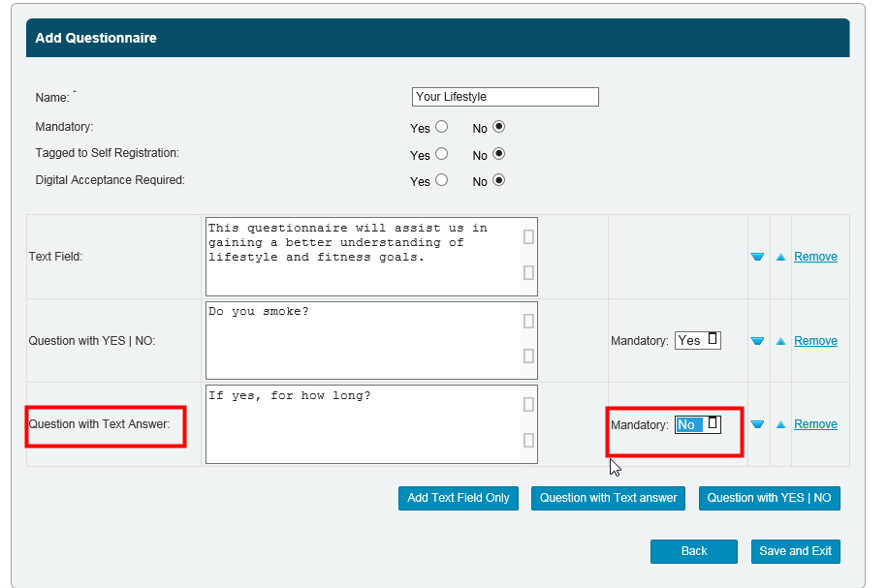This screenshot has width=888, height=588.
Task: Move 'If yes, for how long?' up
Action: [780, 424]
